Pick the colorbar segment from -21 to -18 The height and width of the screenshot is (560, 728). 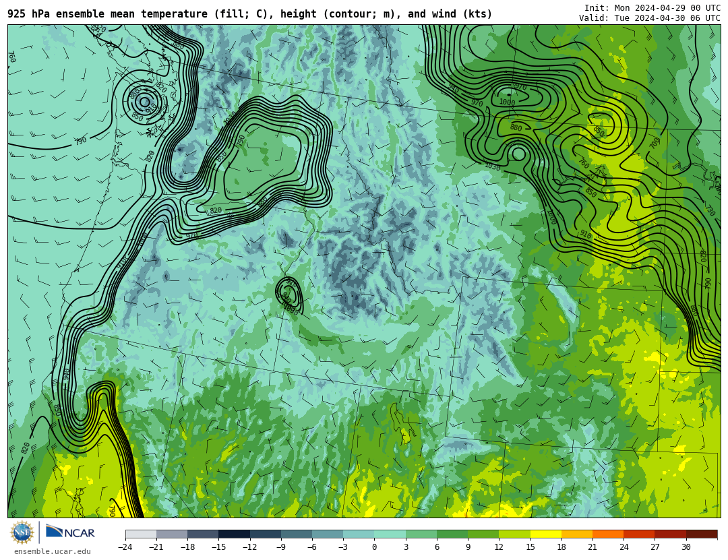(x=173, y=534)
